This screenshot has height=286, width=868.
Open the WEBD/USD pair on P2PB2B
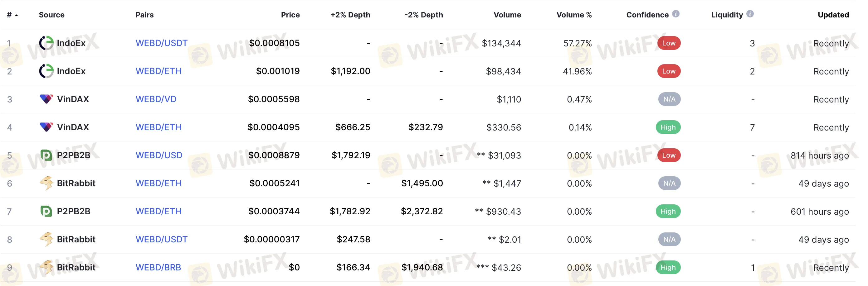159,155
